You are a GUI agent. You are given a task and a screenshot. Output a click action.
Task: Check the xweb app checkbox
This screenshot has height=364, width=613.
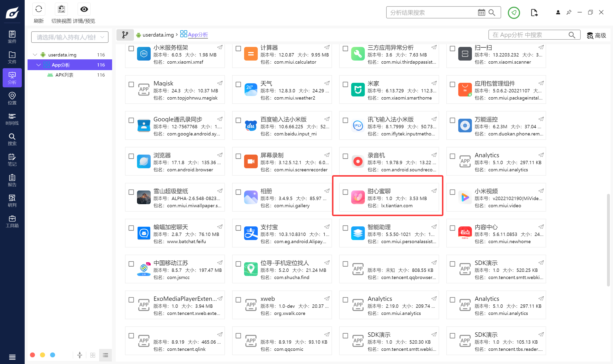click(238, 300)
